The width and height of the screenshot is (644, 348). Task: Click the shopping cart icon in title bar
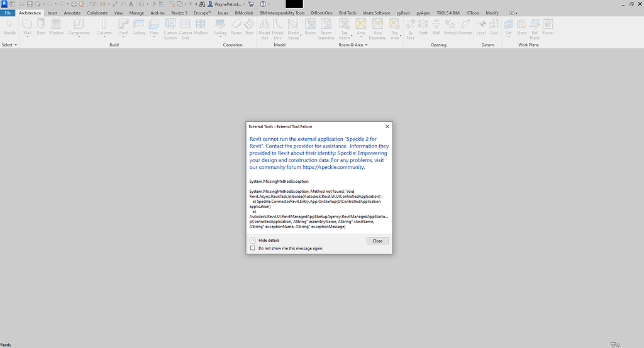(251, 4)
